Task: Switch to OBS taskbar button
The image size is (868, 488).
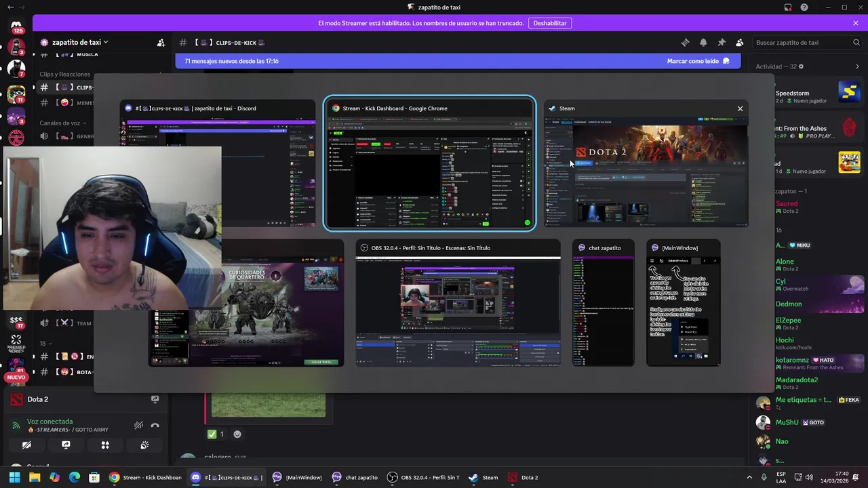Action: pyautogui.click(x=424, y=477)
